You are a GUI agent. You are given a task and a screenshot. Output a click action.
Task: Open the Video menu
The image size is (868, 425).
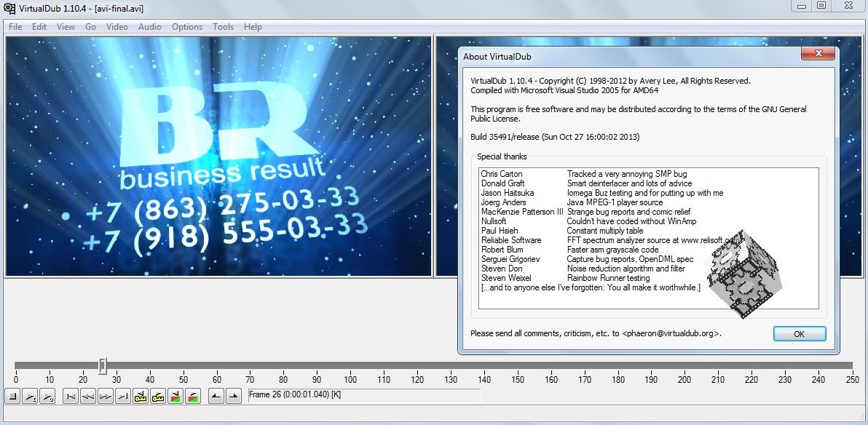point(117,26)
